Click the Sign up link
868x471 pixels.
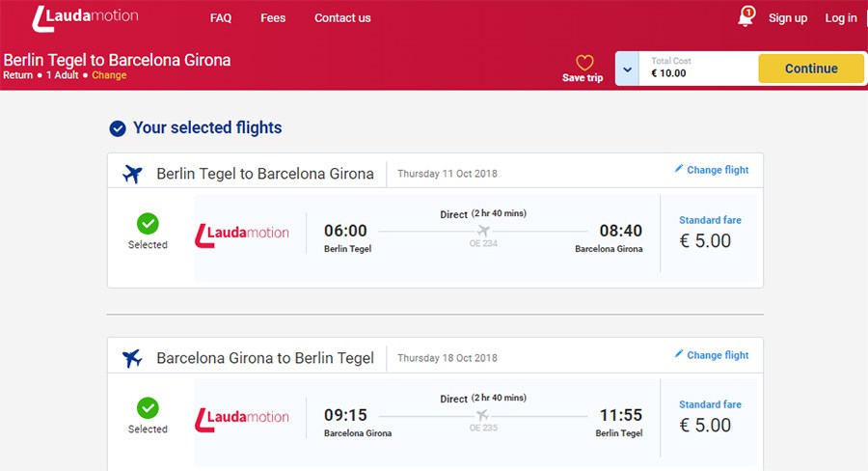(x=788, y=18)
